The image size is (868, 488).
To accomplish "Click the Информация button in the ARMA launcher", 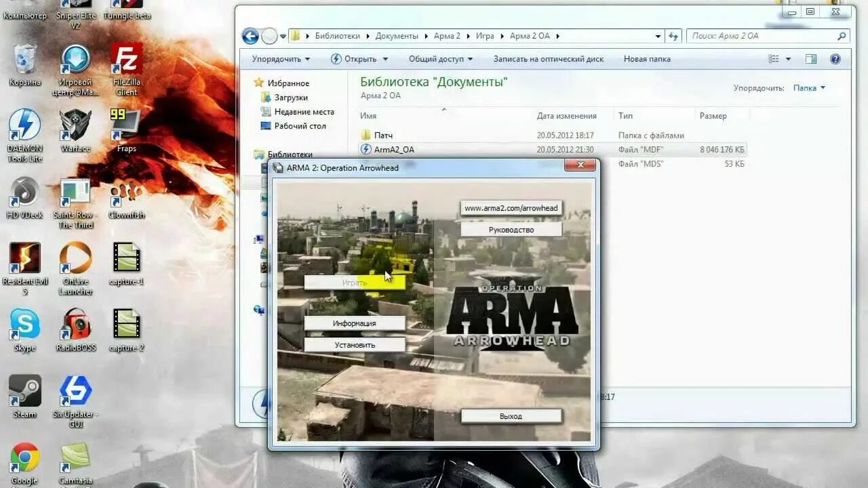I will tap(355, 323).
